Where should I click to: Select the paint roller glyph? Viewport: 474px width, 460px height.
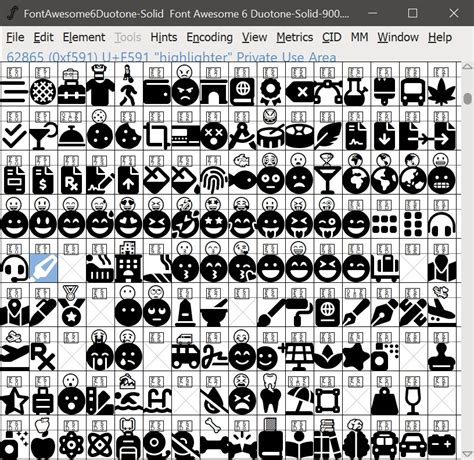click(x=299, y=312)
